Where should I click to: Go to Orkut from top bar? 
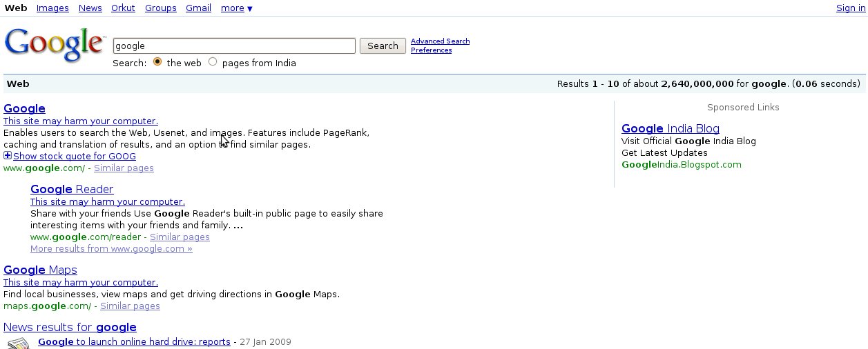tap(124, 8)
